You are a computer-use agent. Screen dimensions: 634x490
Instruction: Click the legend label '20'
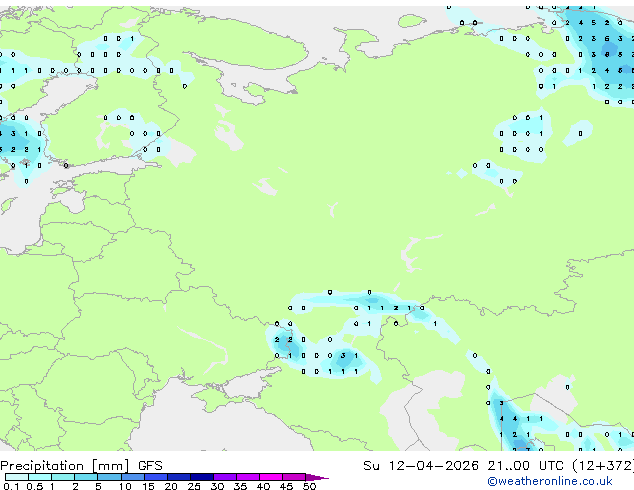(x=171, y=486)
